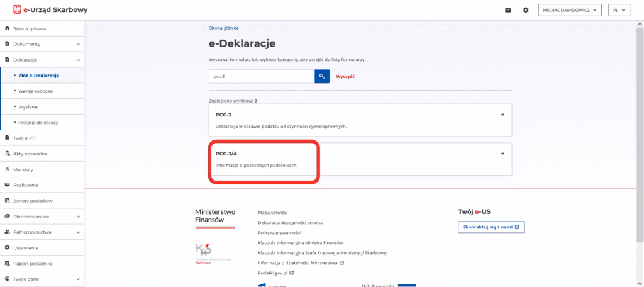The image size is (644, 287).
Task: Click the Twój e-PIT sidebar icon
Action: click(7, 138)
